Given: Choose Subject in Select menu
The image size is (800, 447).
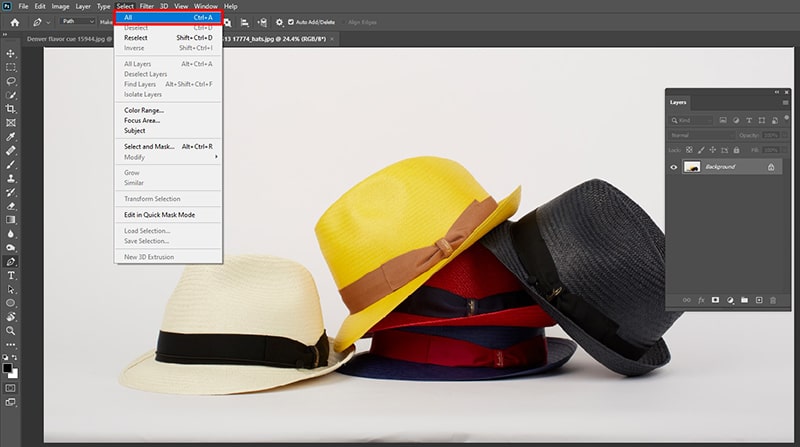Looking at the screenshot, I should pos(168,131).
